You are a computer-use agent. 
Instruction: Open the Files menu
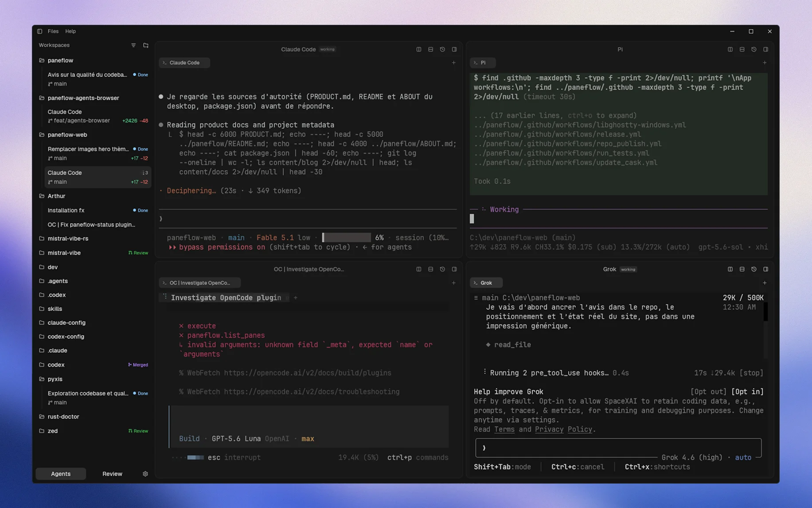pos(53,32)
